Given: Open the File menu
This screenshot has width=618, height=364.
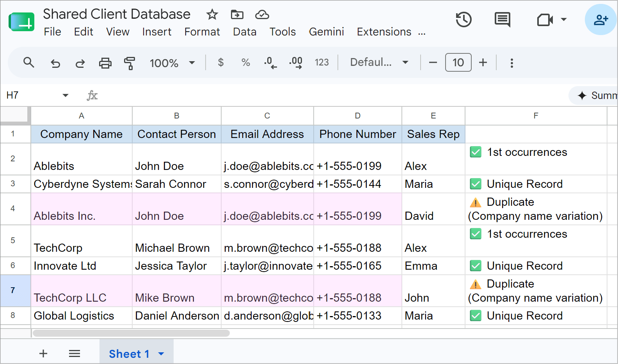Looking at the screenshot, I should (x=52, y=32).
